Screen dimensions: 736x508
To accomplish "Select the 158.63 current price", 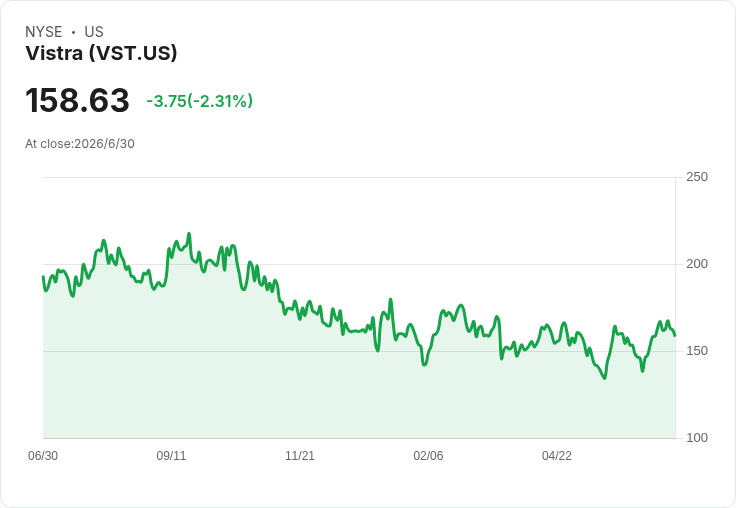I will click(x=77, y=100).
